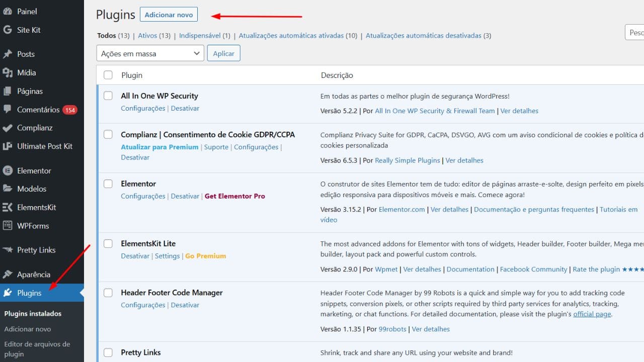Click the Elementor circle icon
Image resolution: width=644 pixels, height=362 pixels.
pyautogui.click(x=8, y=170)
